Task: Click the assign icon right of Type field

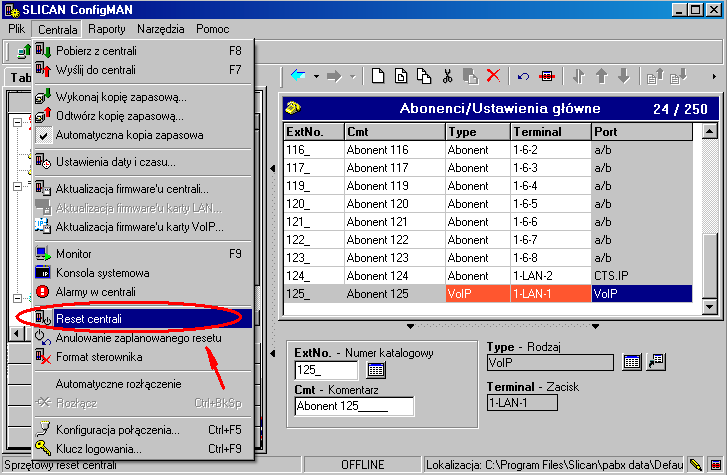Action: click(x=657, y=362)
